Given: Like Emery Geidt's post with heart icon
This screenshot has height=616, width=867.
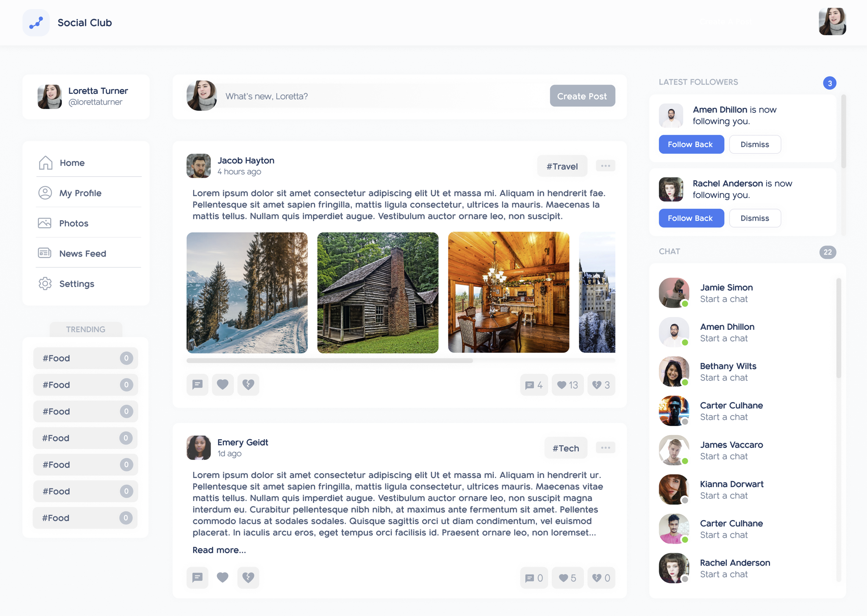Looking at the screenshot, I should (222, 577).
